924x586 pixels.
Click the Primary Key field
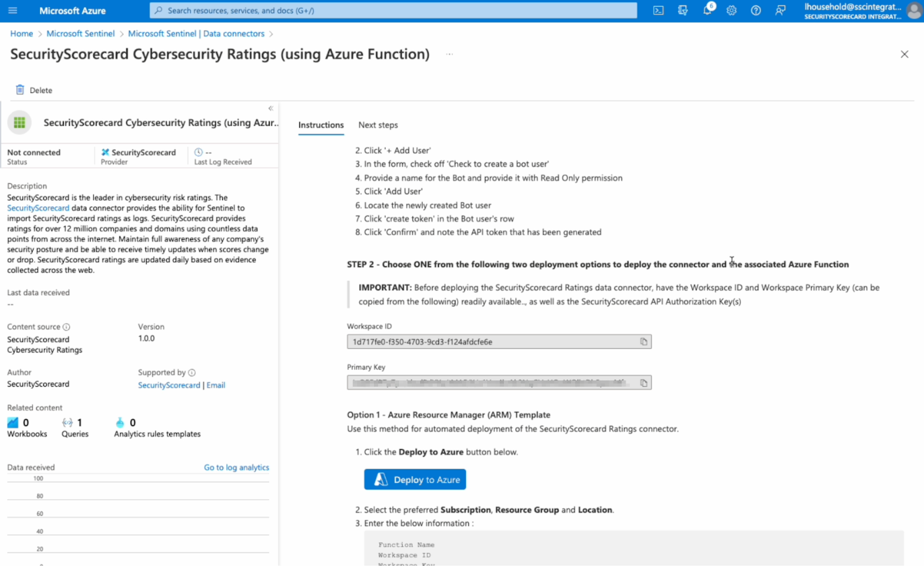pyautogui.click(x=499, y=383)
